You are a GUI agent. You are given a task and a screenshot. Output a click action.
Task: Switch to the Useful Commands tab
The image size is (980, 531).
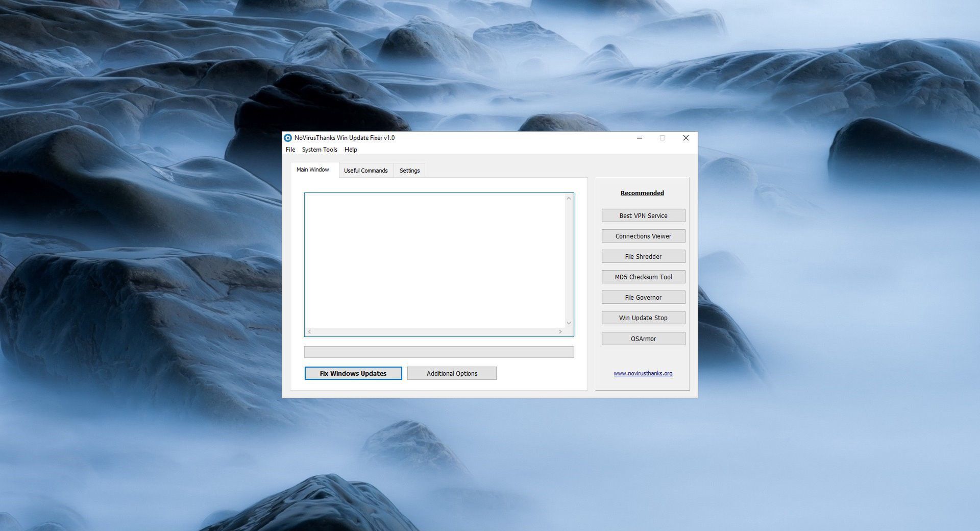[x=365, y=170]
